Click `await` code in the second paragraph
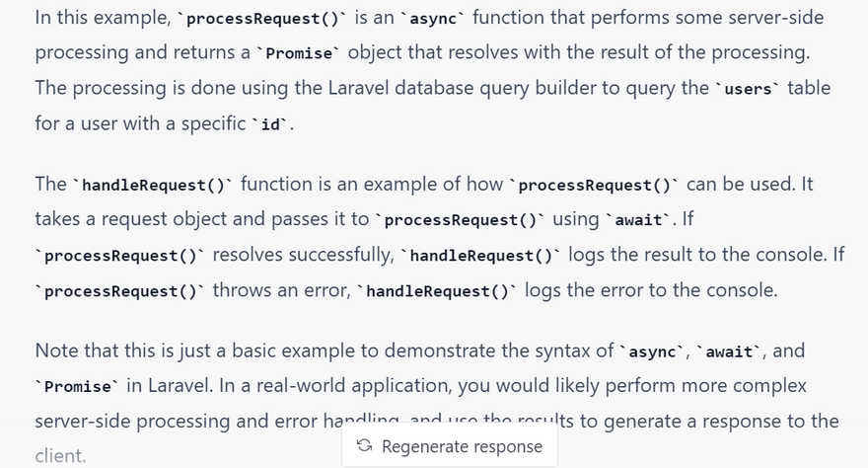This screenshot has width=868, height=468. pyautogui.click(x=638, y=220)
